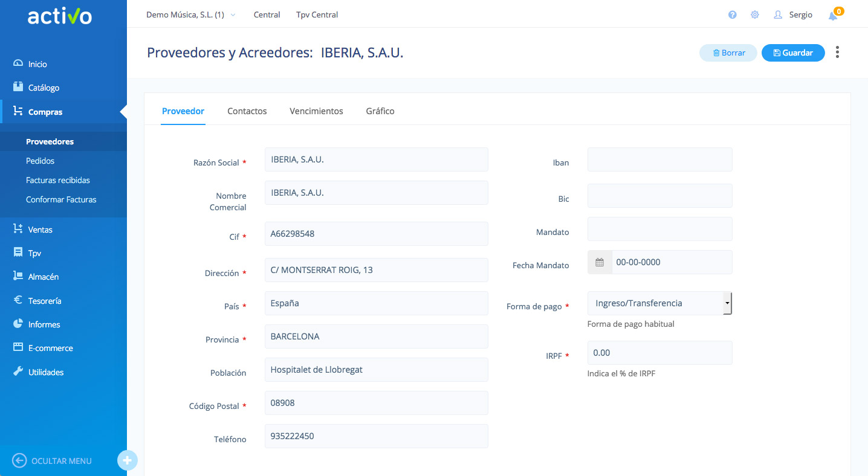Click the Tpv Central link

tap(317, 14)
